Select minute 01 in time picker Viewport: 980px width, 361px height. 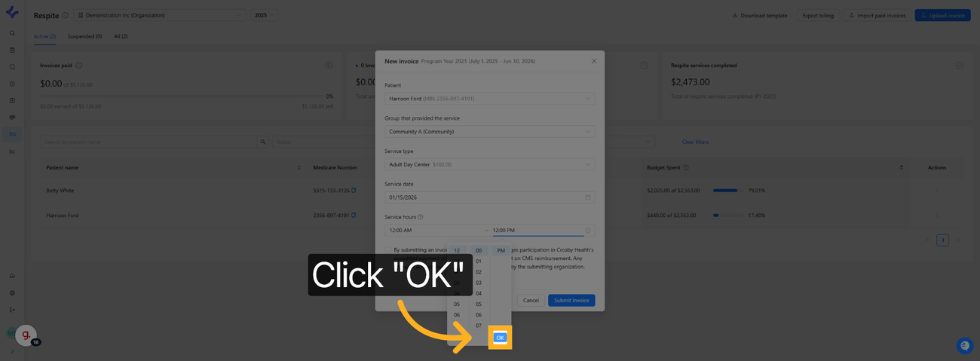[479, 262]
